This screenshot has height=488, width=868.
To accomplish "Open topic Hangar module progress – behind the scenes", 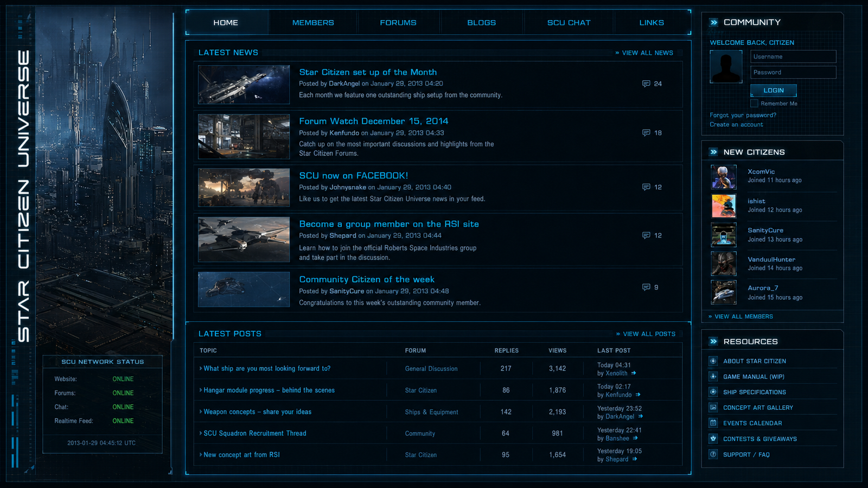I will 269,390.
